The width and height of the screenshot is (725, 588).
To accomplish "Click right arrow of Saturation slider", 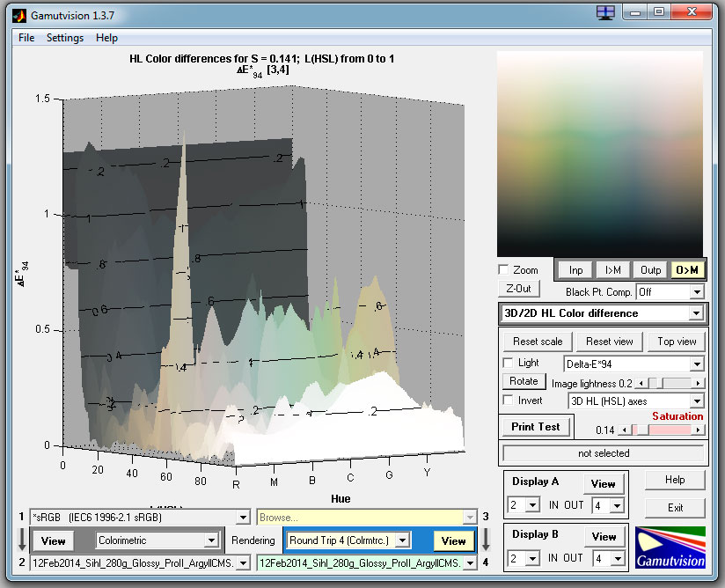I will [699, 430].
